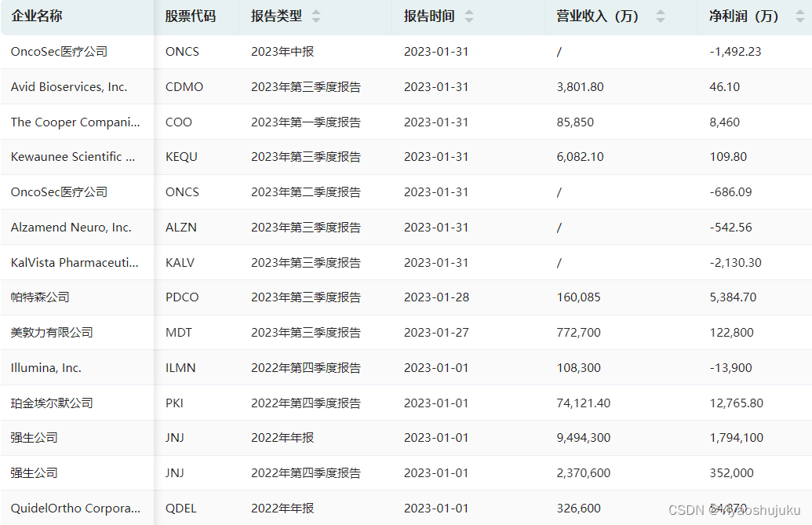Viewport: 812px width, 525px height.
Task: Select revenue value 2,370,600
Action: [584, 472]
